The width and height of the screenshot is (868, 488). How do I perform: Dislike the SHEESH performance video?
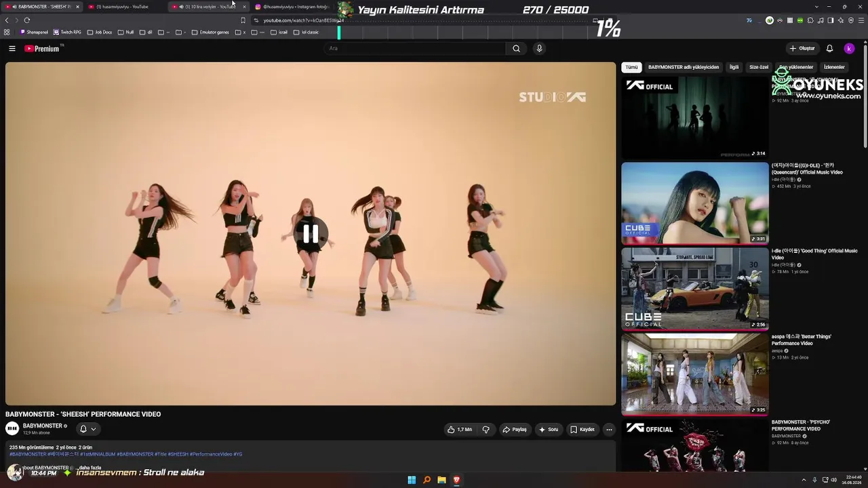[x=486, y=429]
